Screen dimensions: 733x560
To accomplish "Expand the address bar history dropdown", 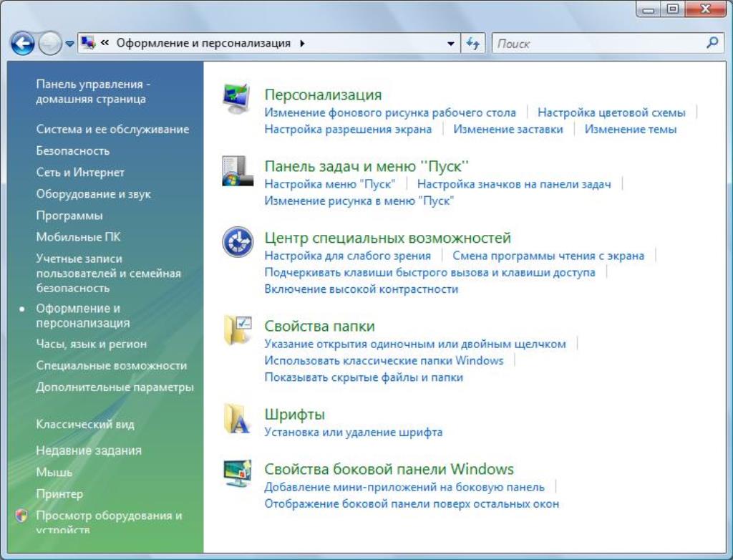I will pos(451,44).
